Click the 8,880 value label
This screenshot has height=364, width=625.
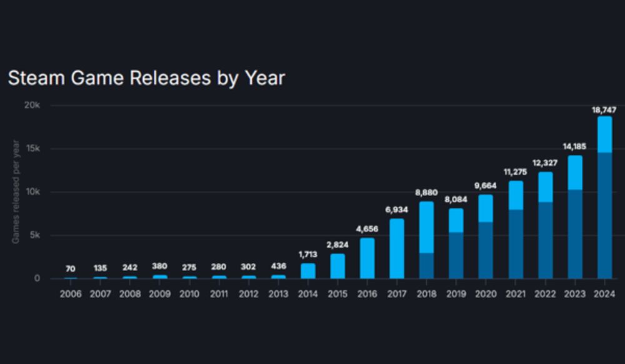(426, 193)
